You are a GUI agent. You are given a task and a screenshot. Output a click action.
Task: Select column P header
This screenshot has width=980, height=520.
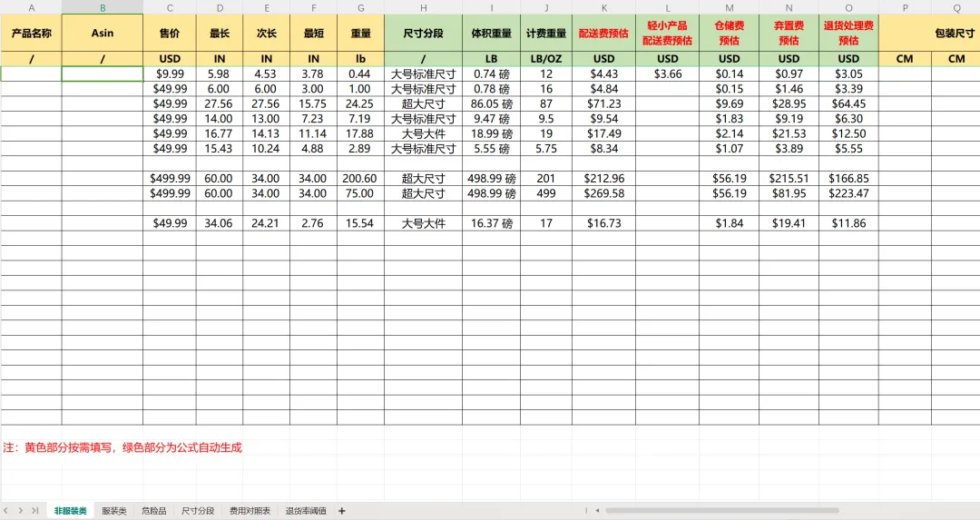[905, 7]
